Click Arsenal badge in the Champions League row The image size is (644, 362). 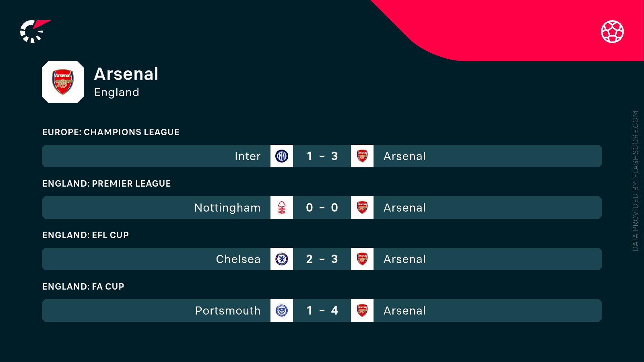[362, 156]
